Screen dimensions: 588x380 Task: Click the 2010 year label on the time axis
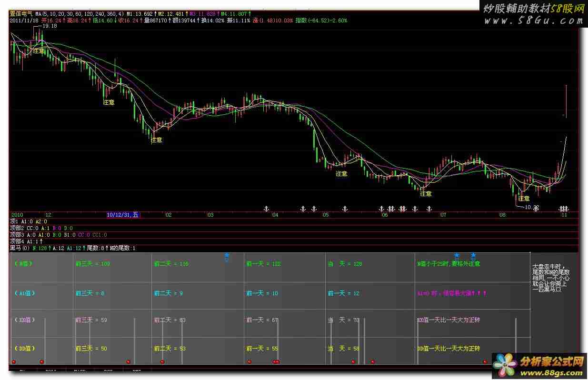click(17, 215)
